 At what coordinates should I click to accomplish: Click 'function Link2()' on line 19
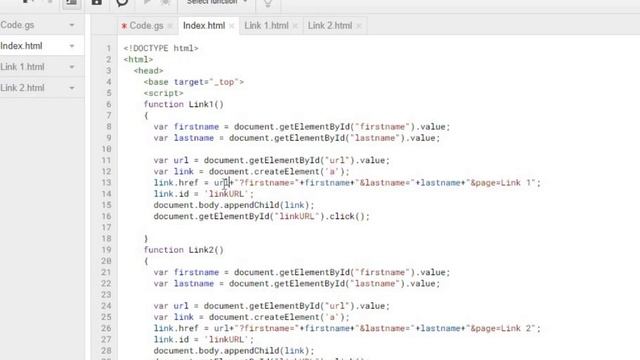(184, 250)
